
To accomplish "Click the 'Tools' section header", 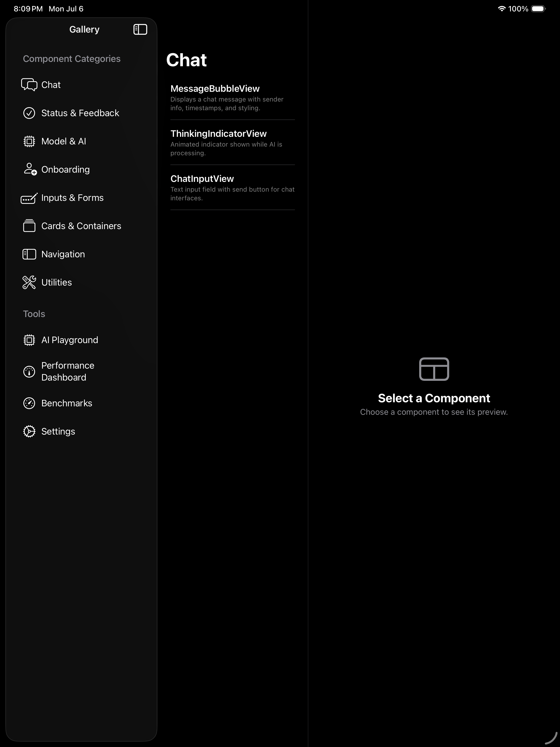I will 34,314.
